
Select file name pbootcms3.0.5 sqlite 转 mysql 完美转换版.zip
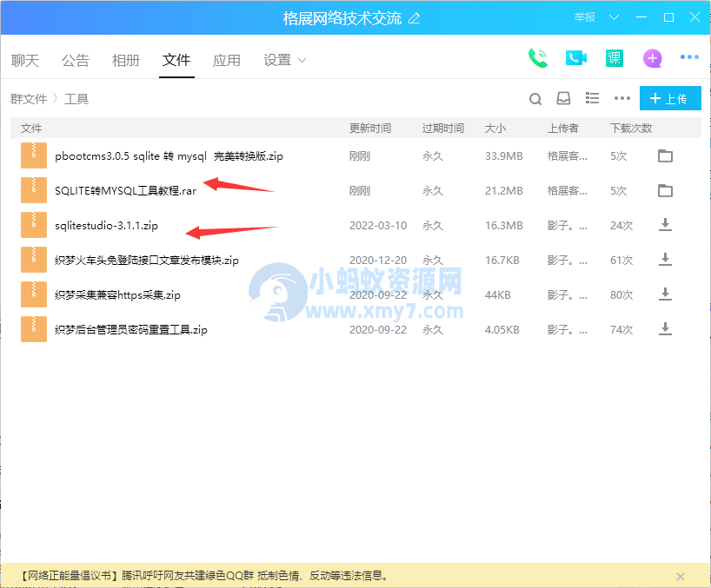point(169,156)
